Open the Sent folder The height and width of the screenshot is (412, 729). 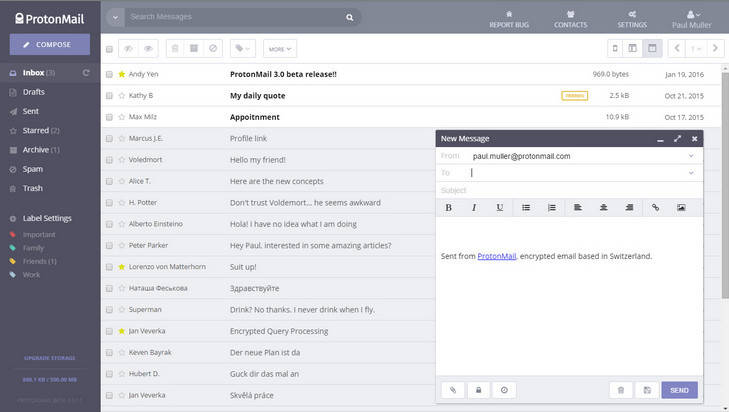point(31,111)
